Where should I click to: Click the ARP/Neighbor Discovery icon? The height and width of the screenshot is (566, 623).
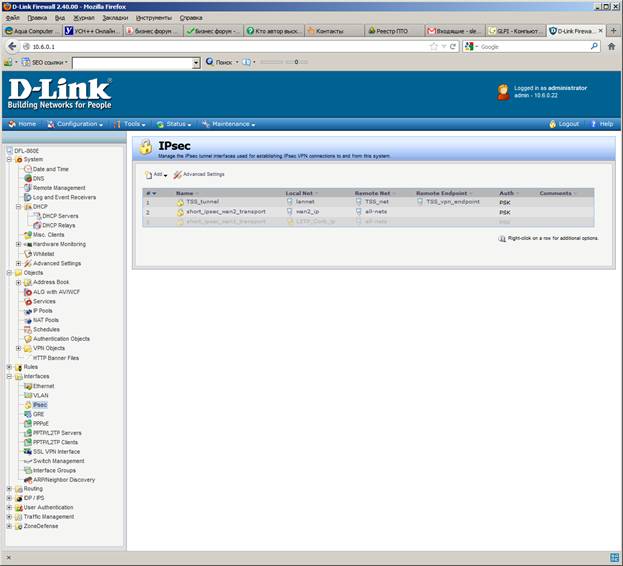point(28,480)
